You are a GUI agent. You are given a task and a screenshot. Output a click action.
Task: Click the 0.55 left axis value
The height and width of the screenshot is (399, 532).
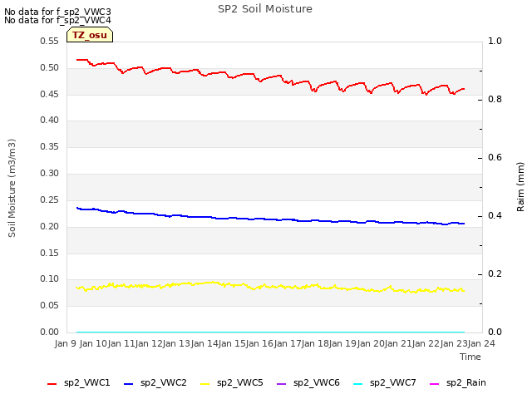tap(50, 42)
